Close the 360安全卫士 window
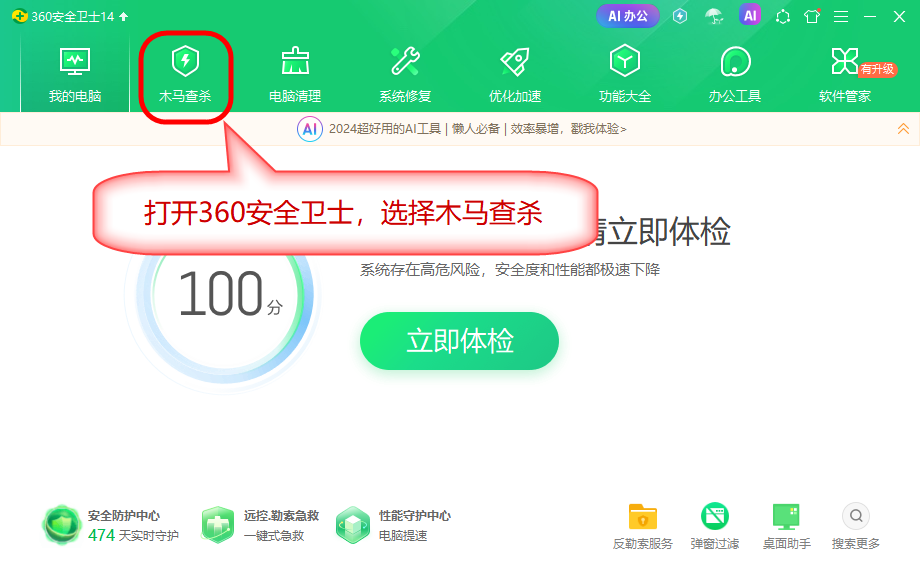The width and height of the screenshot is (920, 580). (899, 16)
